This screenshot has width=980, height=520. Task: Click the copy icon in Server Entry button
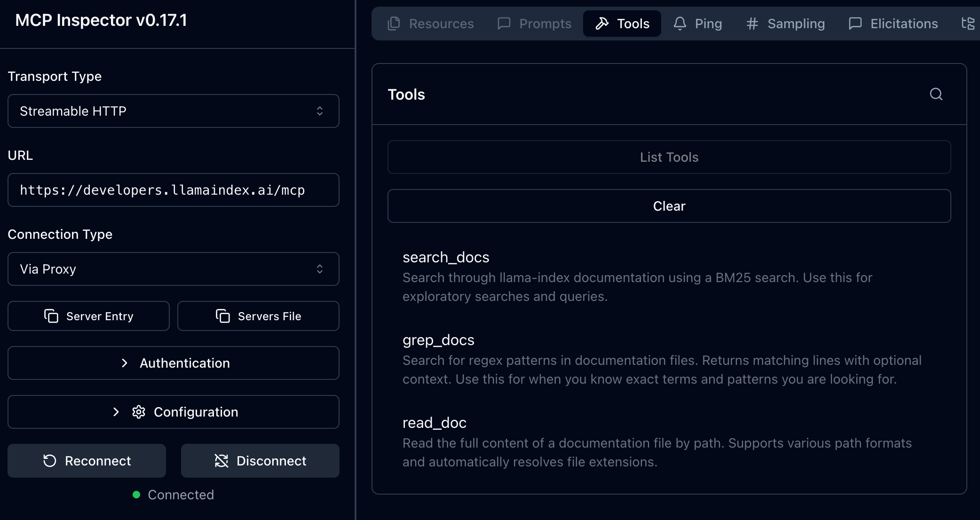(x=51, y=316)
